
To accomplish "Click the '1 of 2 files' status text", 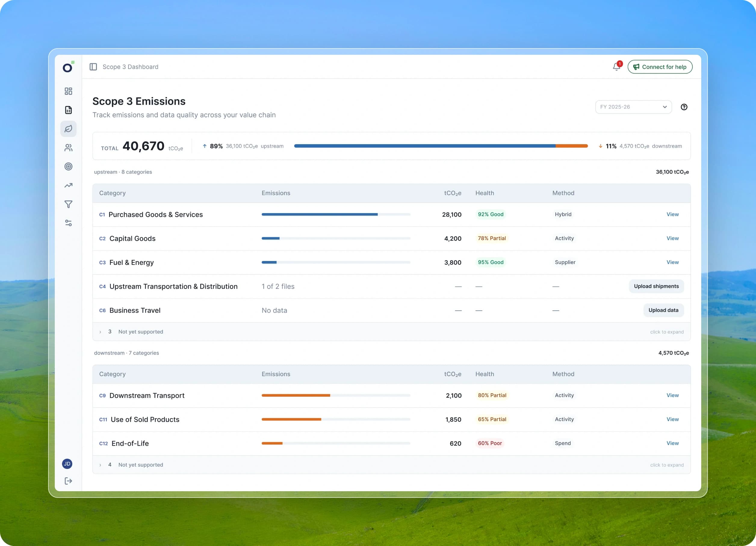I will coord(278,286).
